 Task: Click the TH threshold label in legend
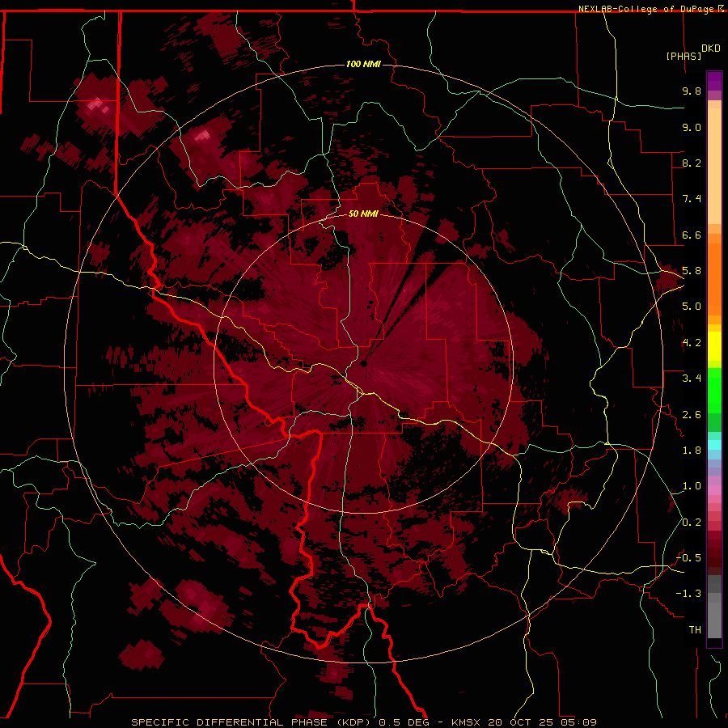pos(695,630)
